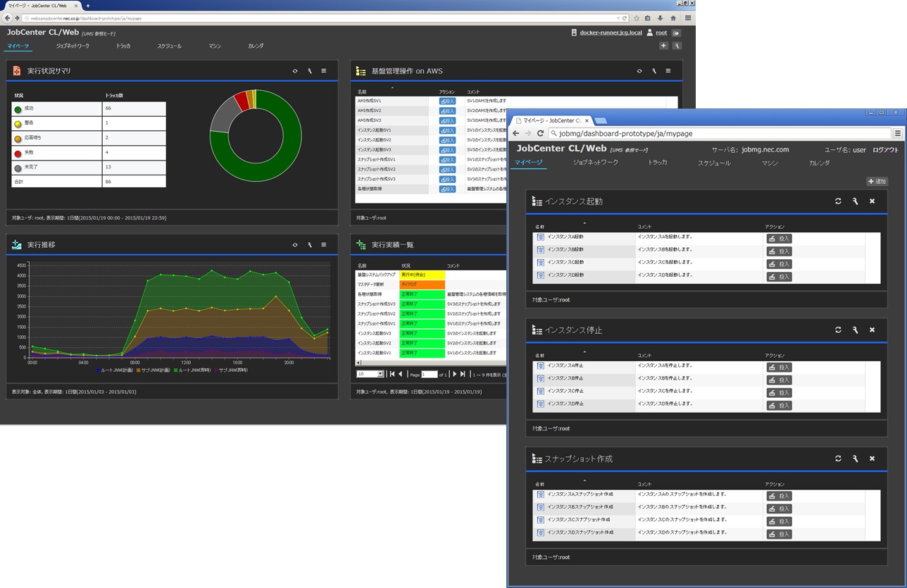
Task: Refresh the スナップショット作成 panel
Action: (x=838, y=458)
